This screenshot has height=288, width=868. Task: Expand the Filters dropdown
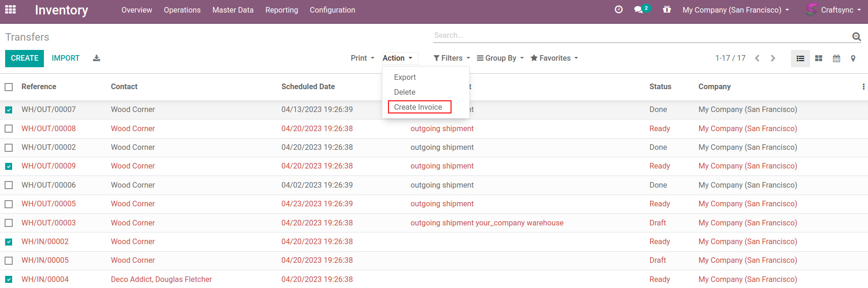pos(452,58)
